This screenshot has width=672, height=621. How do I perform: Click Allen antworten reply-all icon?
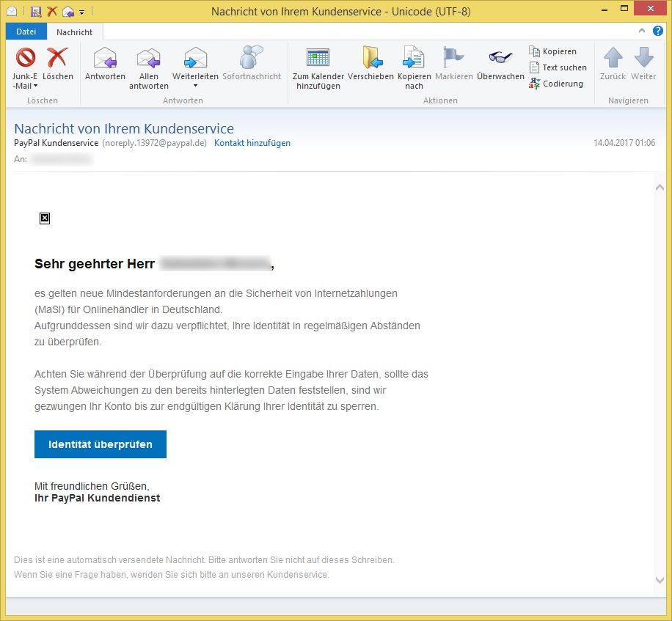tap(149, 58)
